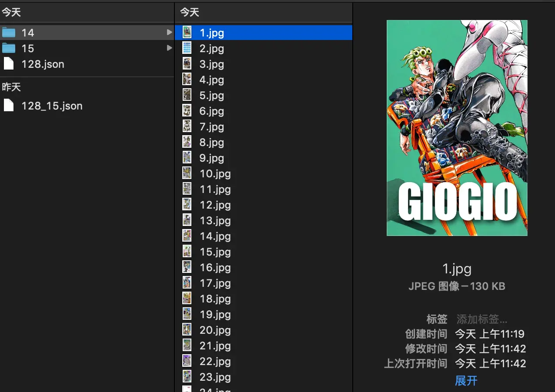
Task: Select the file name 13.jpg
Action: [x=215, y=220]
